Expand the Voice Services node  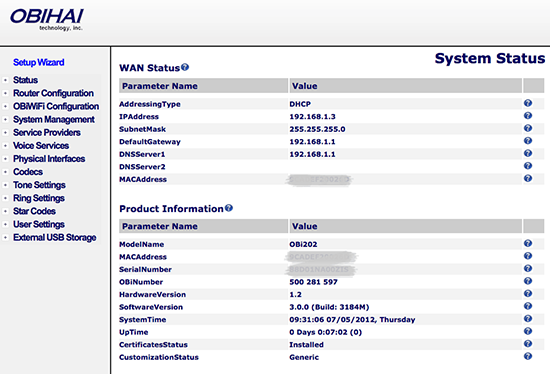[x=5, y=146]
